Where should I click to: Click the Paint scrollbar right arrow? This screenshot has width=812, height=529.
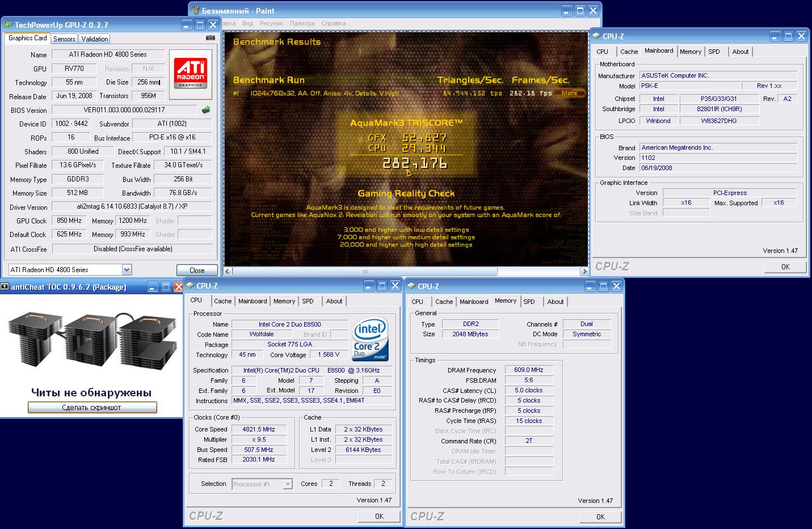[584, 272]
